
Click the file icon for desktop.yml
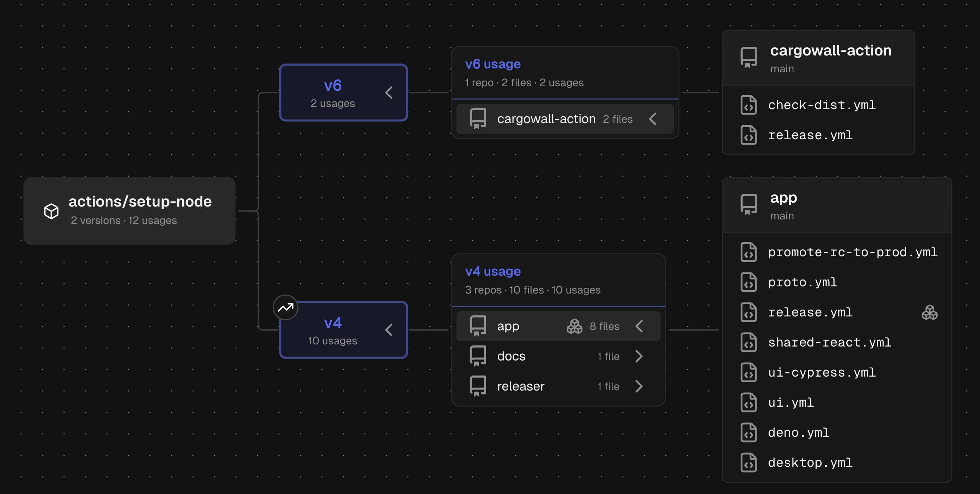tap(748, 463)
